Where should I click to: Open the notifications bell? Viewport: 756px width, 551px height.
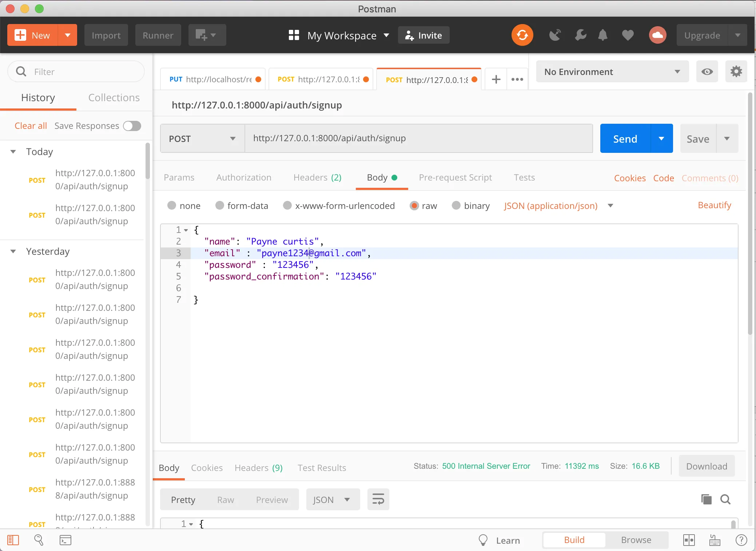tap(603, 35)
